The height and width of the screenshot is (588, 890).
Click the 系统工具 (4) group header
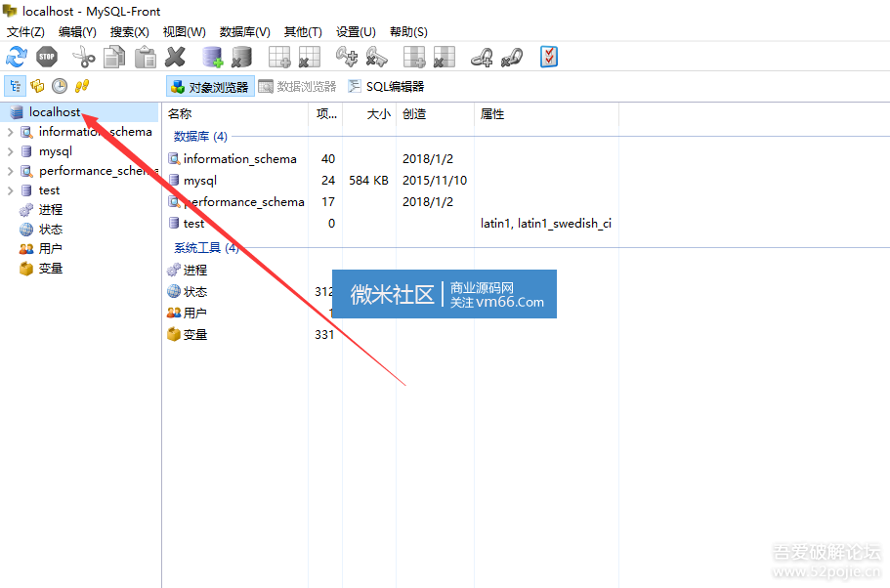206,248
